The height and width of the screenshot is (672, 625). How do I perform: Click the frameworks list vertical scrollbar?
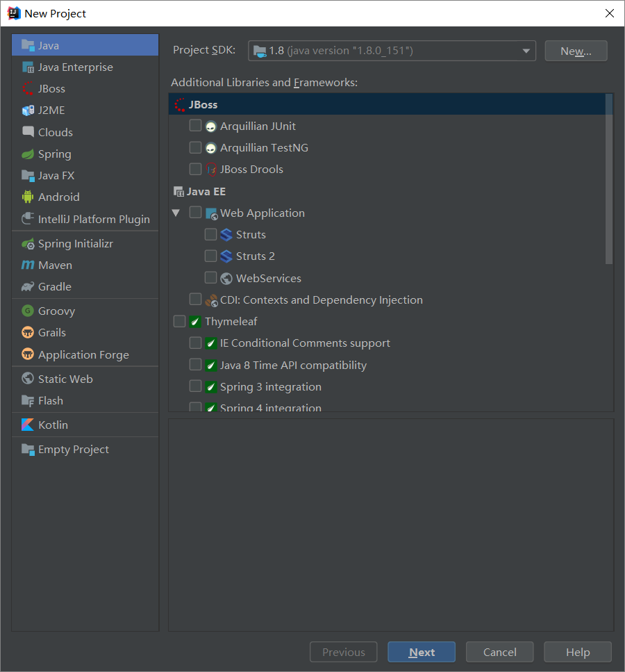(x=609, y=179)
